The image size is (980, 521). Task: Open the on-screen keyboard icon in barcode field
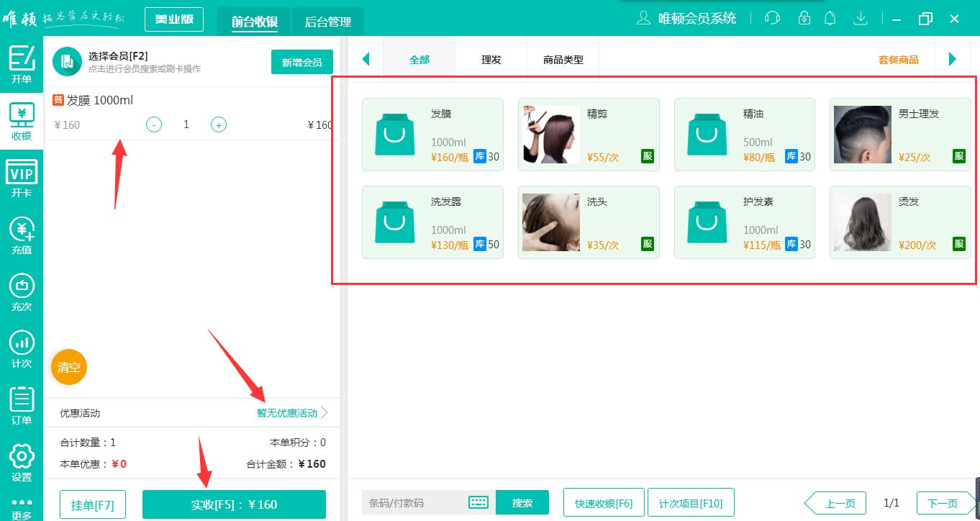(x=478, y=502)
